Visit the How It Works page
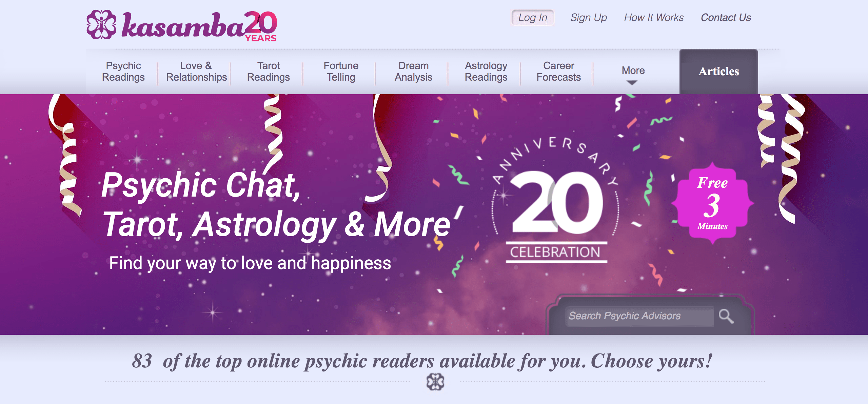Image resolution: width=868 pixels, height=404 pixels. click(654, 18)
